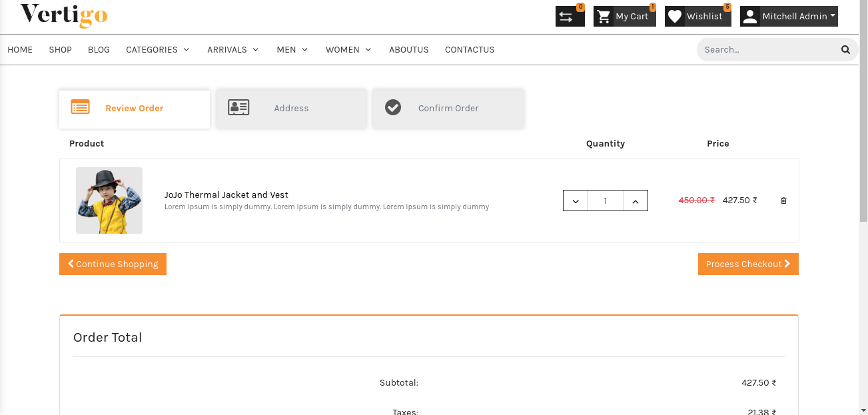Open the product compare arrows icon
Image resolution: width=868 pixels, height=415 pixels.
[x=570, y=17]
